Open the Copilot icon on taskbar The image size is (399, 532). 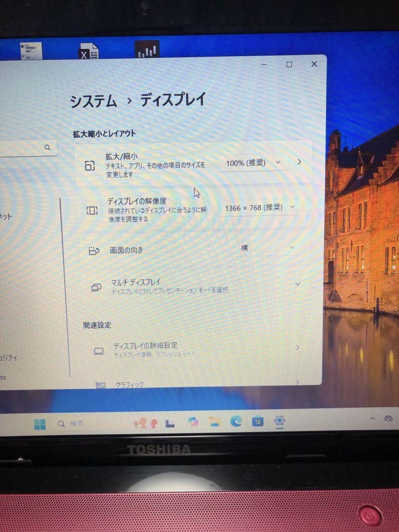click(193, 422)
